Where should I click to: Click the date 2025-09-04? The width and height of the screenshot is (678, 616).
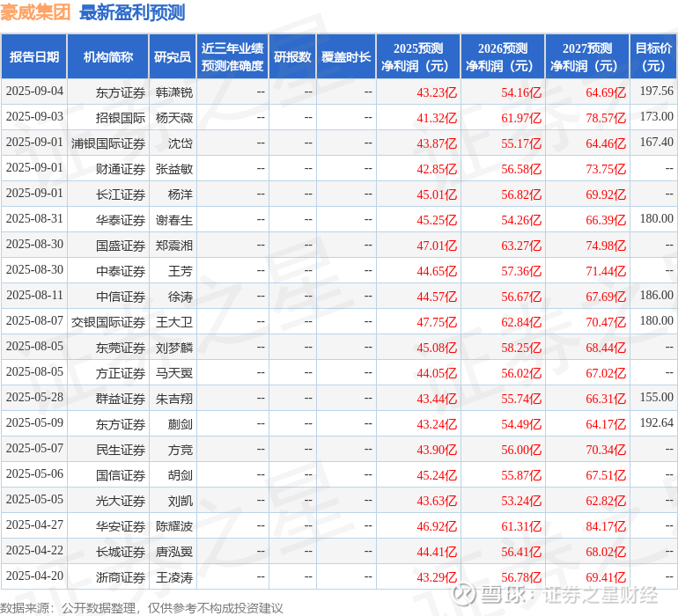pyautogui.click(x=34, y=92)
